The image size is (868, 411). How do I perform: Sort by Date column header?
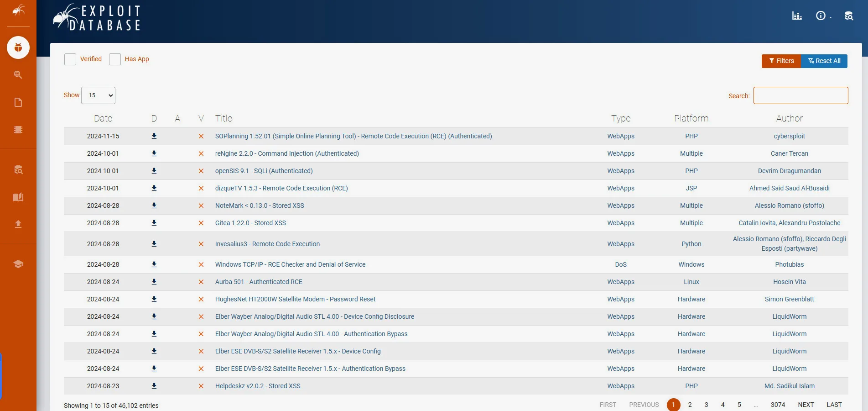pyautogui.click(x=103, y=118)
